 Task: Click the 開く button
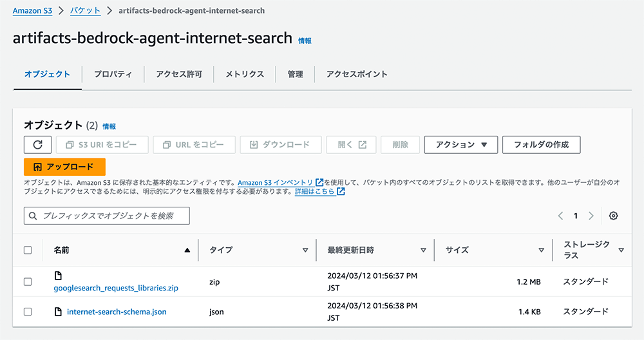click(x=351, y=144)
